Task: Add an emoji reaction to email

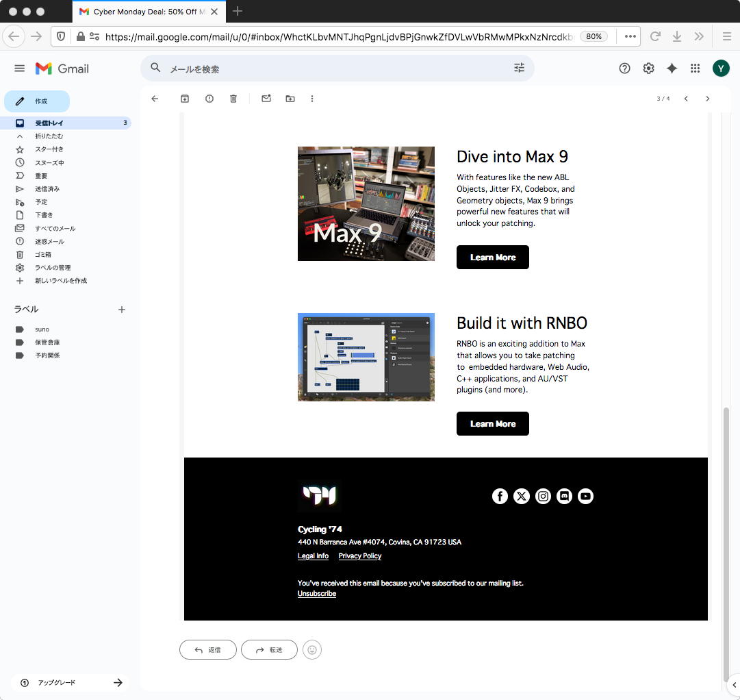Action: click(x=312, y=650)
